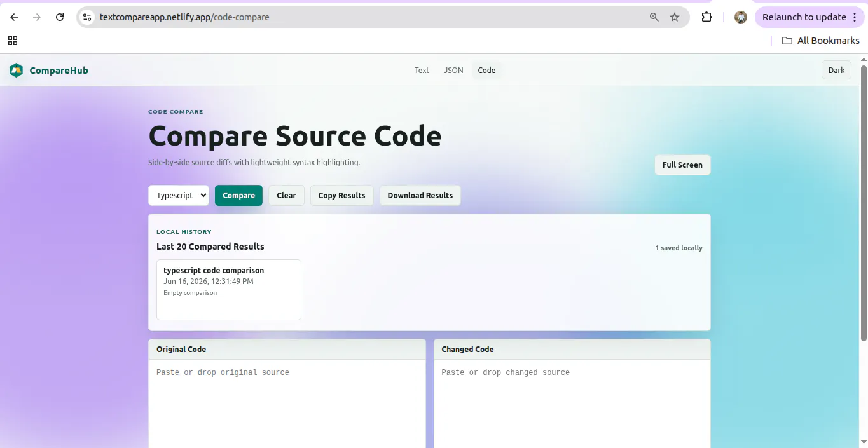The height and width of the screenshot is (448, 868).
Task: Click the 'Side-by-side source diffs' subtitle
Action: [254, 163]
